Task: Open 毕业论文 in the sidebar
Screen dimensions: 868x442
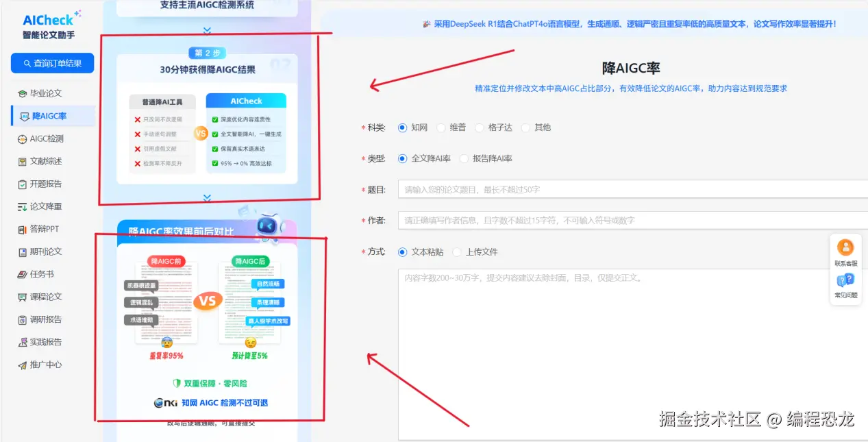Action: click(x=45, y=93)
